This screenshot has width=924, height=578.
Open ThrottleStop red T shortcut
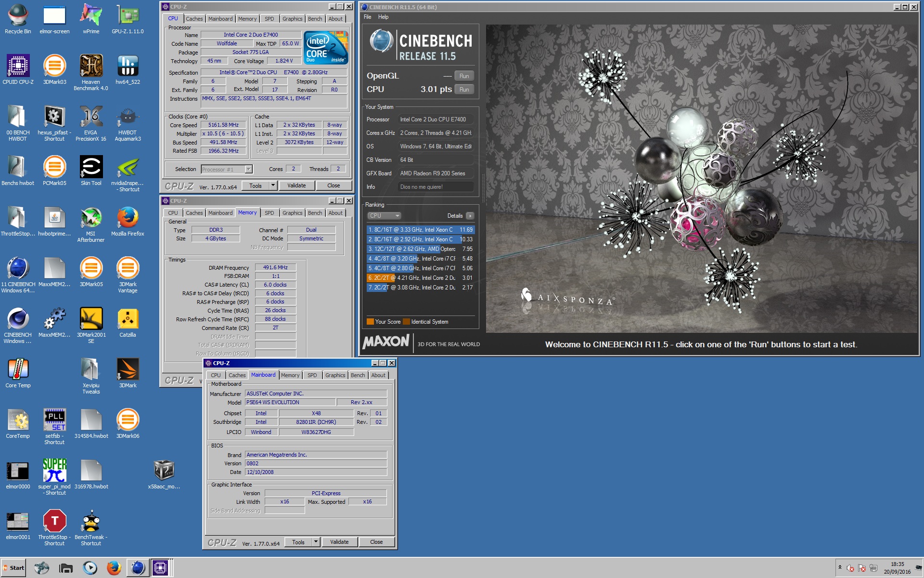(x=54, y=527)
